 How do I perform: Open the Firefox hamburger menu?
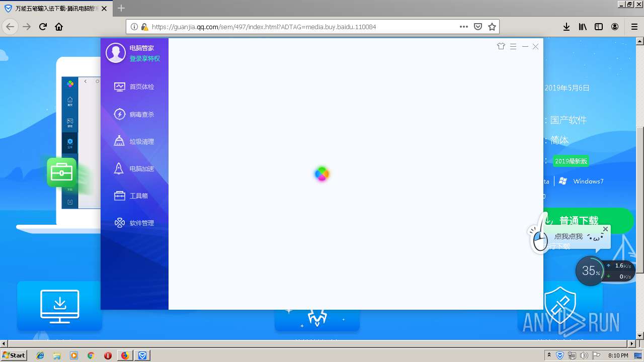[x=634, y=27]
